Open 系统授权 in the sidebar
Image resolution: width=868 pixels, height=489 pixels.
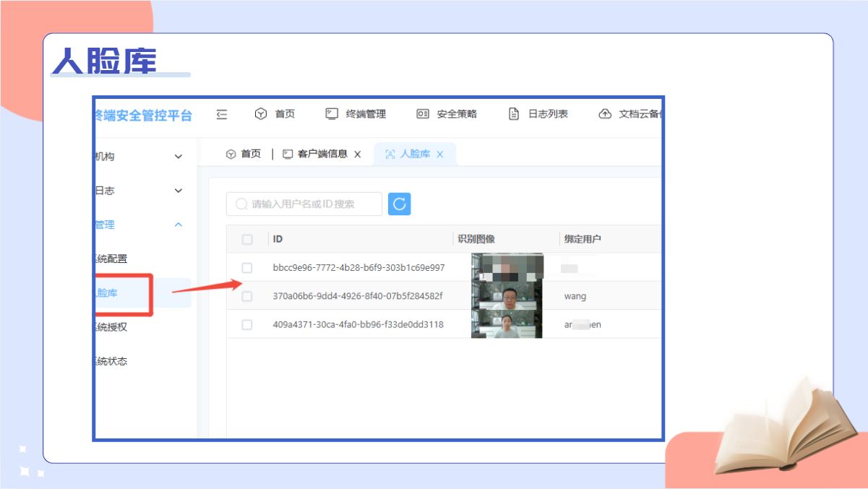pos(111,327)
